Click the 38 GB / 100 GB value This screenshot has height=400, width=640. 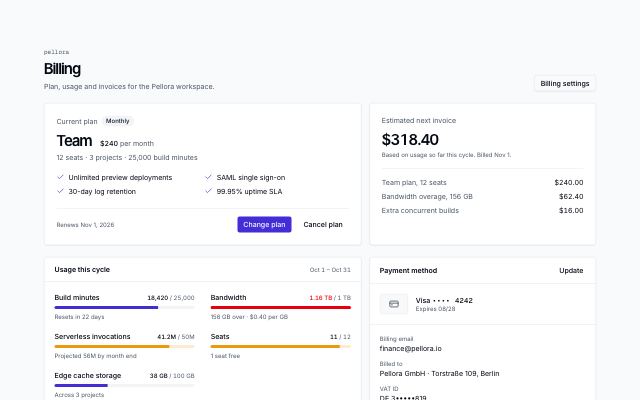tap(172, 376)
